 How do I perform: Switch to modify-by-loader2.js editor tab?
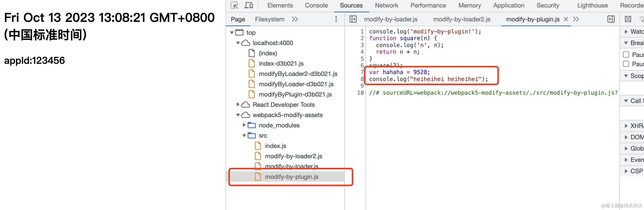462,19
